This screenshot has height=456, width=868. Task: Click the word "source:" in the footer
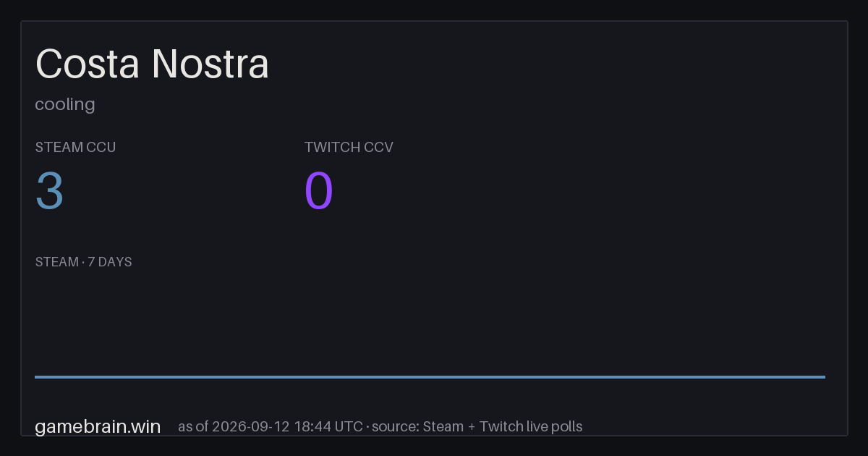tap(395, 426)
